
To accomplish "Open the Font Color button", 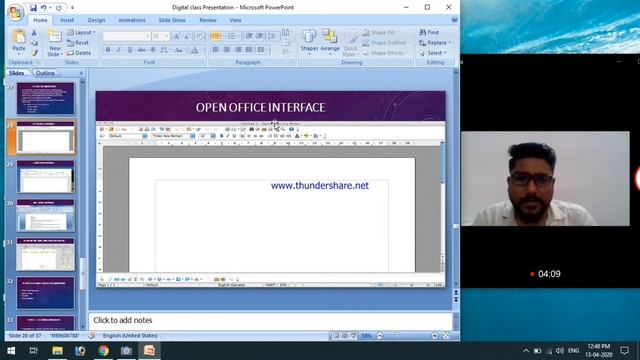I will (x=195, y=50).
